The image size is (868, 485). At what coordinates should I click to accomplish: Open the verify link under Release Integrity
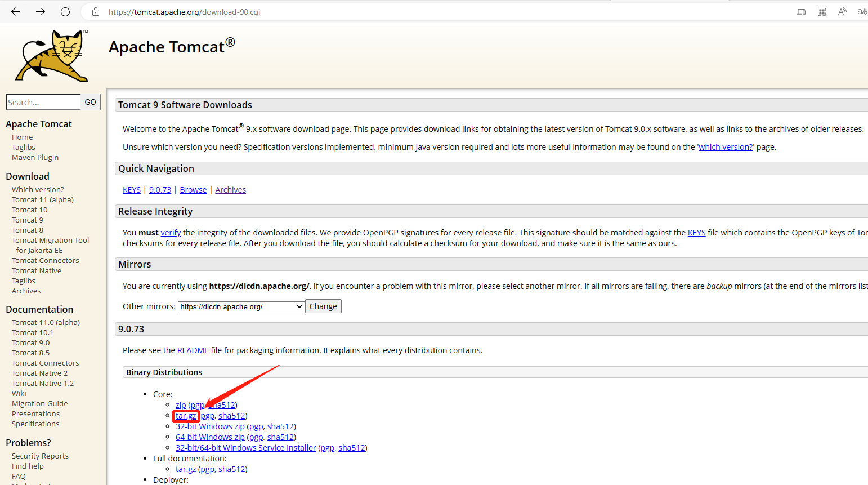(171, 233)
